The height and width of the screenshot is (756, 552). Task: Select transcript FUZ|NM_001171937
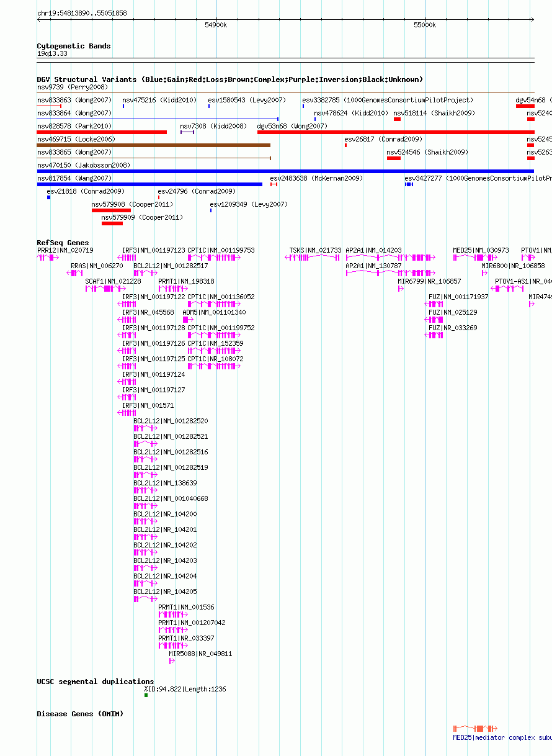tap(458, 297)
